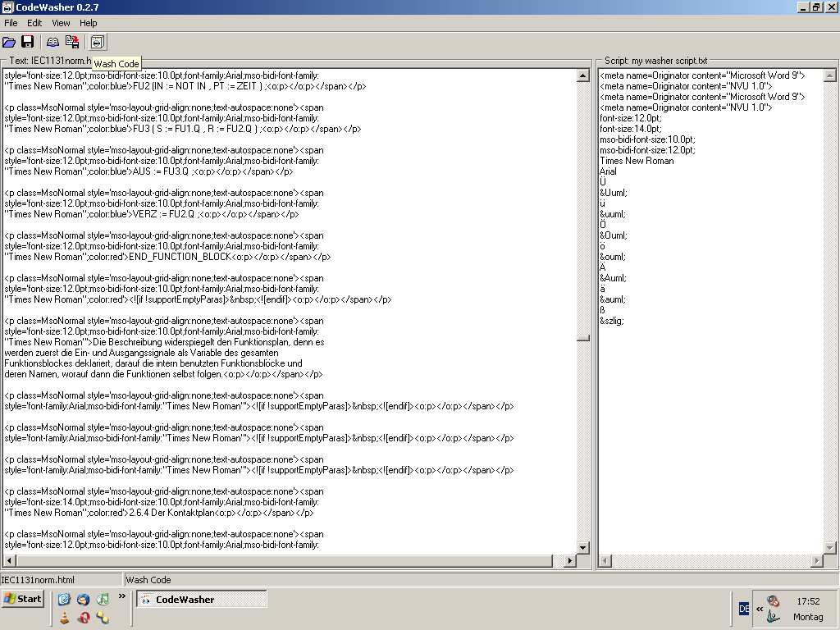Open the Thunderbird icon in quick launch
Viewport: 840px width, 630px height.
[83, 599]
